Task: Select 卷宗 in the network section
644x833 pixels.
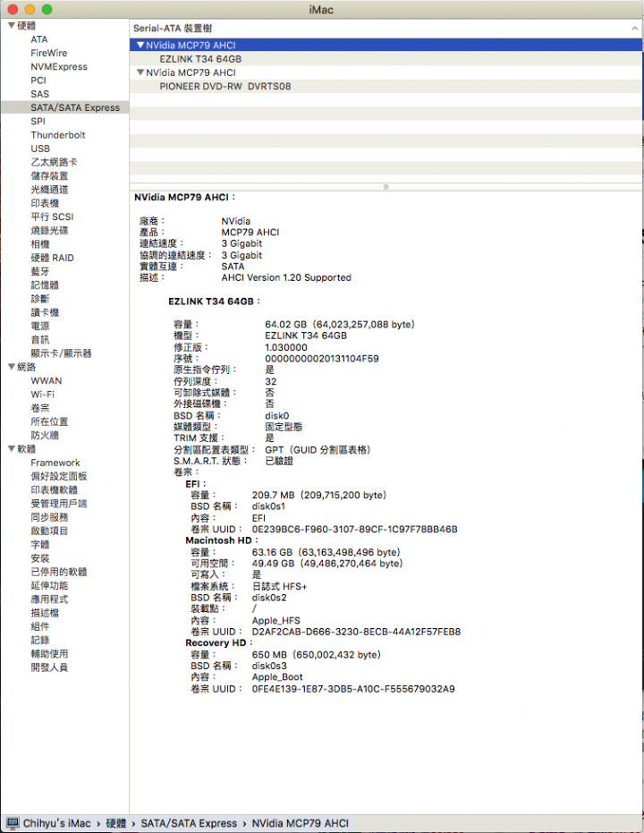Action: click(x=40, y=408)
